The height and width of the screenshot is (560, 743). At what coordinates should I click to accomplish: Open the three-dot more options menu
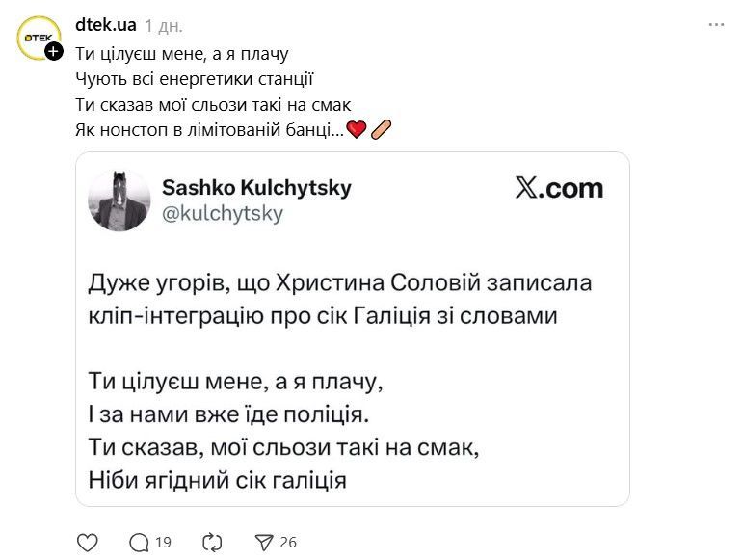(716, 23)
